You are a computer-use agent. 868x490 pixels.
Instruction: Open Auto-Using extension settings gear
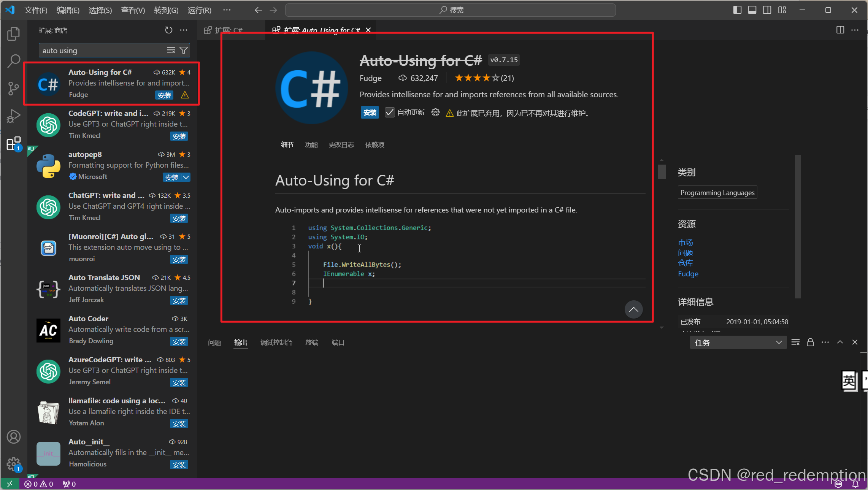pos(435,113)
